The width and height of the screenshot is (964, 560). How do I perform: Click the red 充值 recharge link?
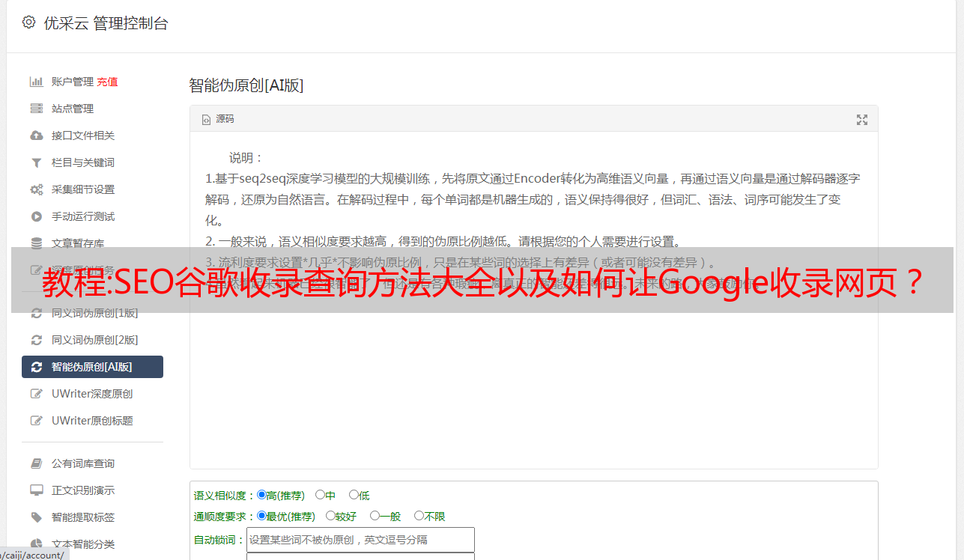pyautogui.click(x=107, y=82)
